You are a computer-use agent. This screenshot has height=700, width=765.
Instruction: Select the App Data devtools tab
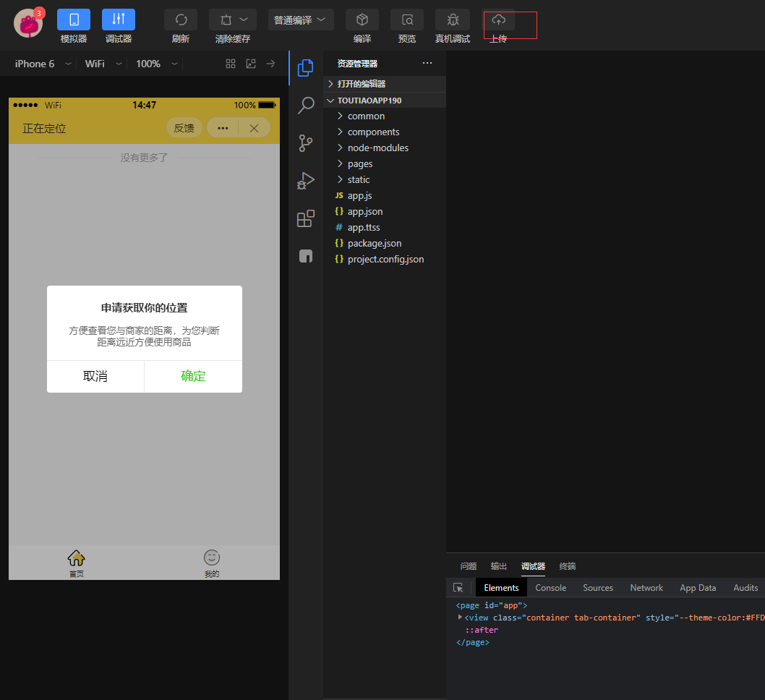point(698,588)
